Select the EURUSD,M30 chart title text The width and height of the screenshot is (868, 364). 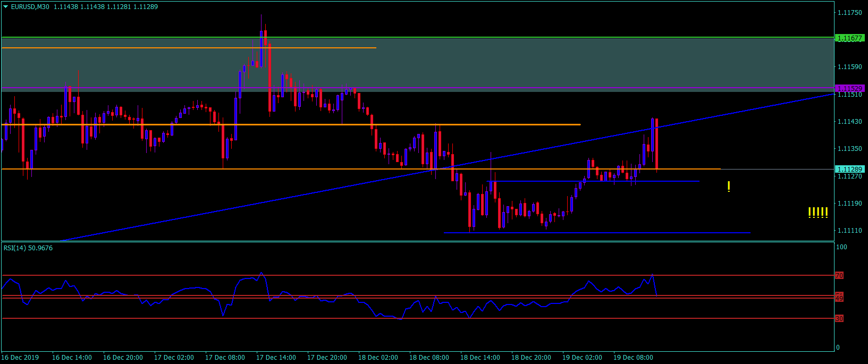pos(30,7)
